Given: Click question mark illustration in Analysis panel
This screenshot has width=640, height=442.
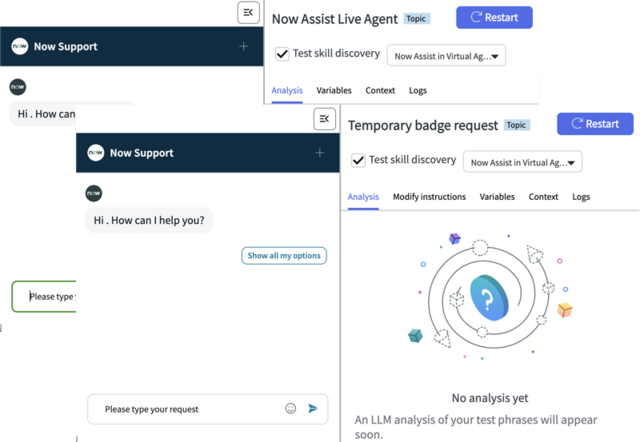Looking at the screenshot, I should tap(489, 298).
